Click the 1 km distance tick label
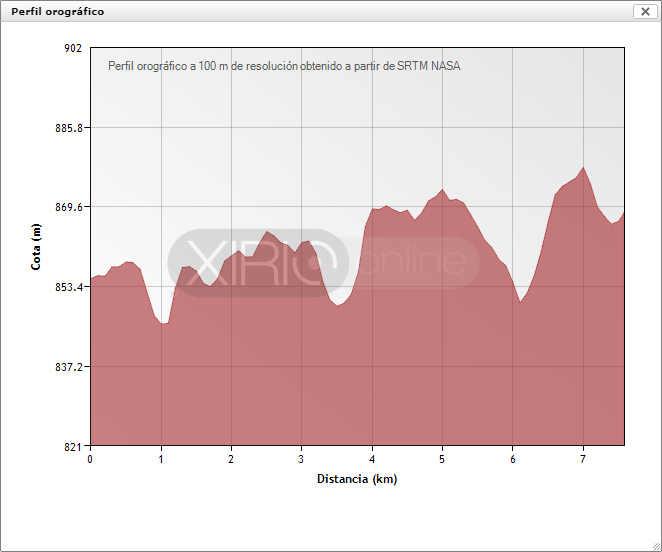The image size is (662, 552). (x=161, y=459)
